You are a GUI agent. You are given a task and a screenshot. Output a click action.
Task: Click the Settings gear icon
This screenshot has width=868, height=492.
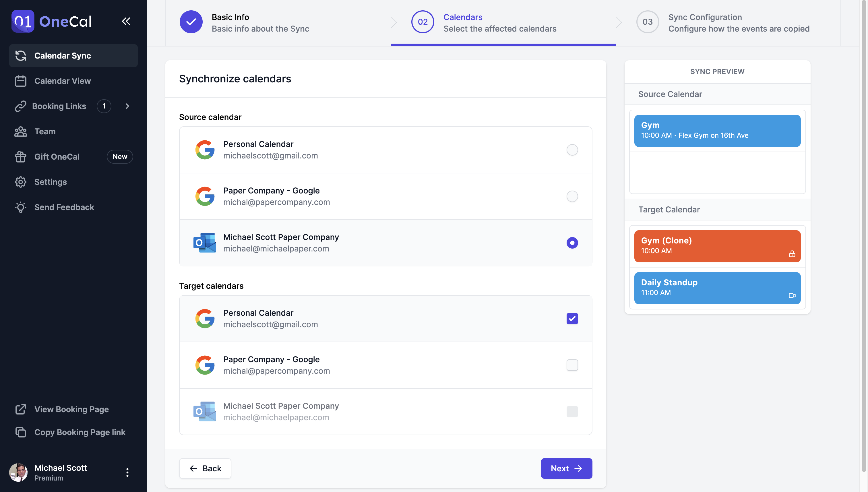point(21,182)
